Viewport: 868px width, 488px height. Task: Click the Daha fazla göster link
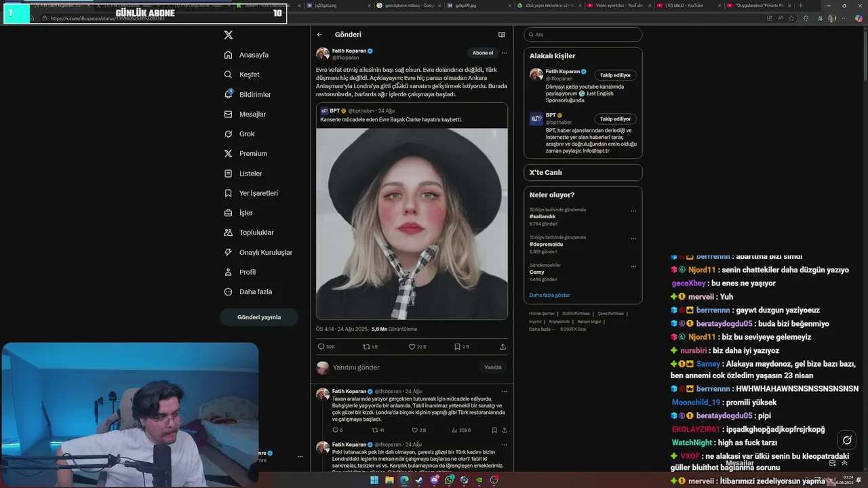550,295
